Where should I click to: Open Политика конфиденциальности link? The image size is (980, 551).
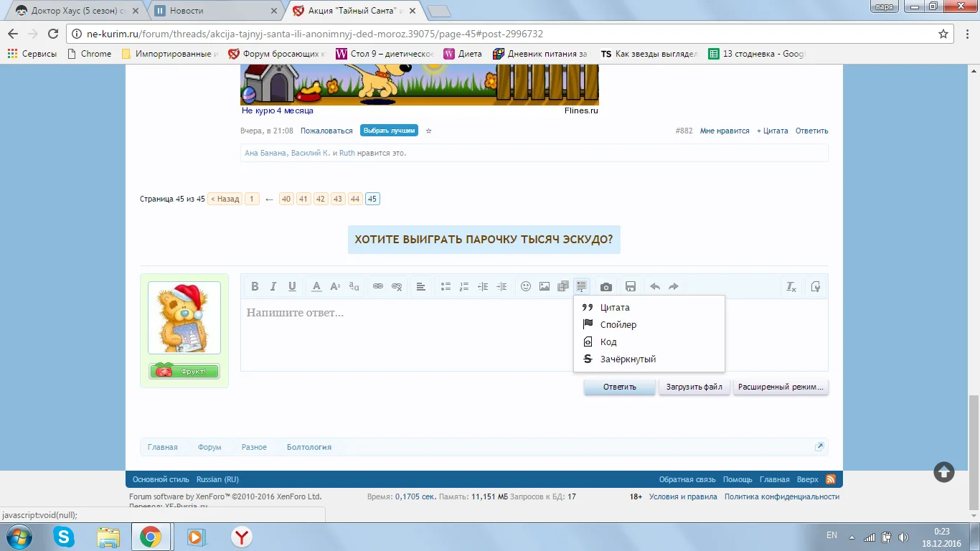click(782, 496)
